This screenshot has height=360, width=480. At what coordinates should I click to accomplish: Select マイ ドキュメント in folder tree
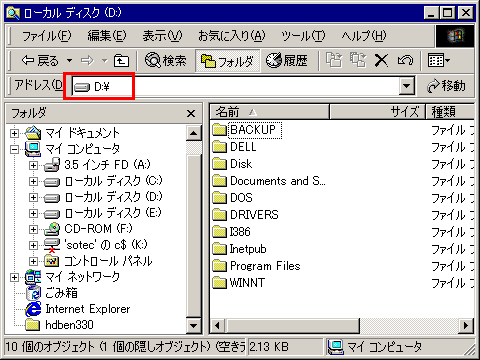(82, 133)
